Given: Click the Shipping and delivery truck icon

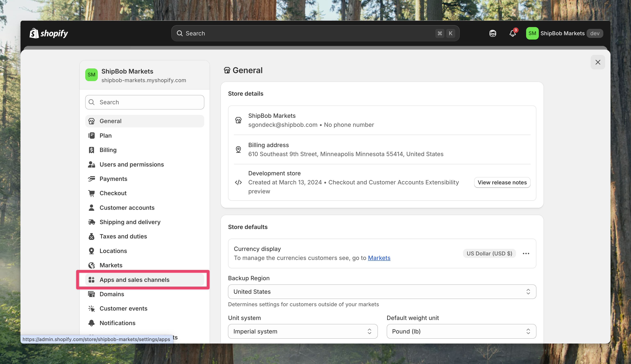Looking at the screenshot, I should tap(92, 222).
